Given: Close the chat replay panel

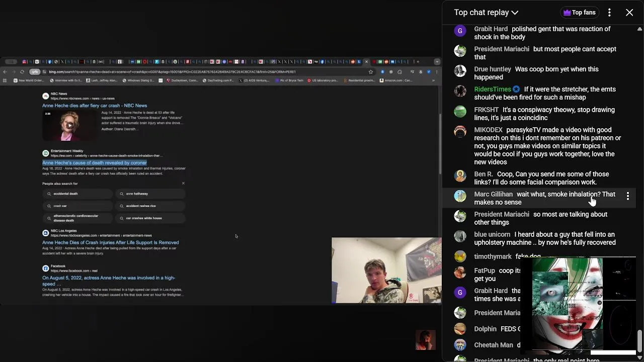Looking at the screenshot, I should 629,13.
